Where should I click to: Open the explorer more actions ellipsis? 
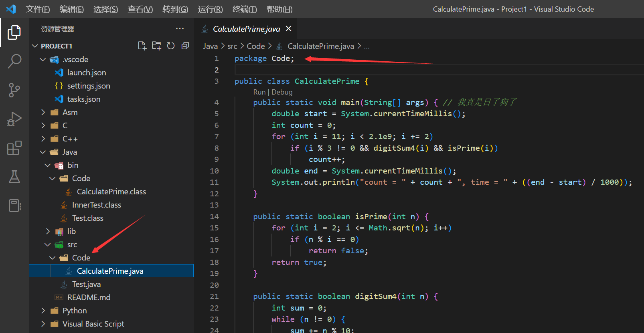(180, 28)
